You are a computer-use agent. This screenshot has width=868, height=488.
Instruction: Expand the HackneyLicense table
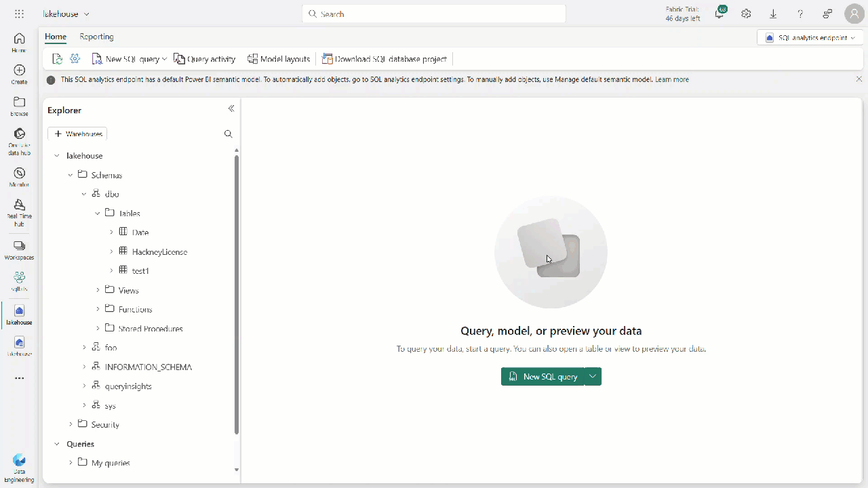pyautogui.click(x=112, y=251)
